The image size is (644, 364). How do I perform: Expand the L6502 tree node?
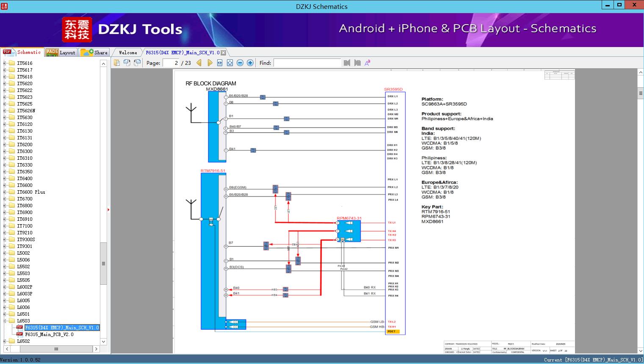point(5,341)
